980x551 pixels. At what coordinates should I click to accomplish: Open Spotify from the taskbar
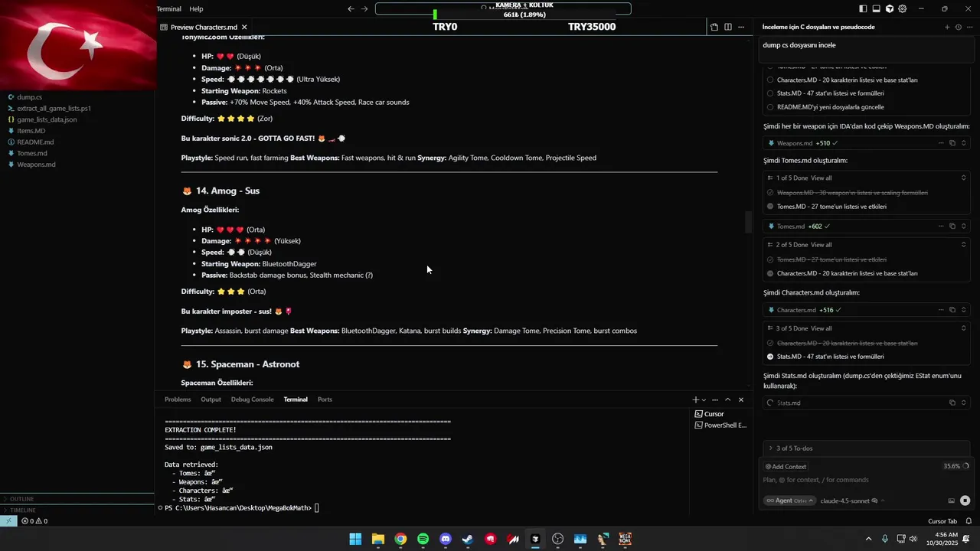[x=423, y=540]
